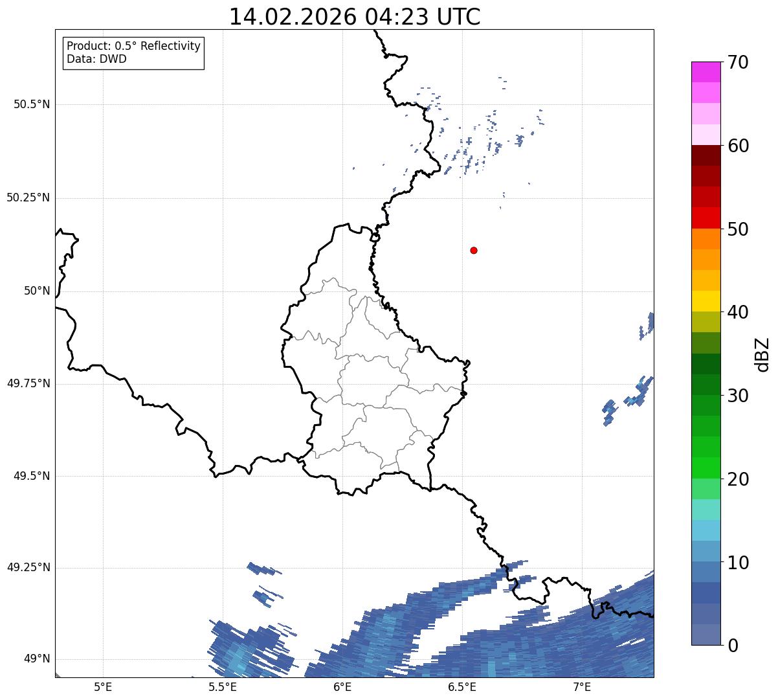Click the 0 tick label on colorbar
Image resolution: width=778 pixels, height=700 pixels.
(733, 646)
